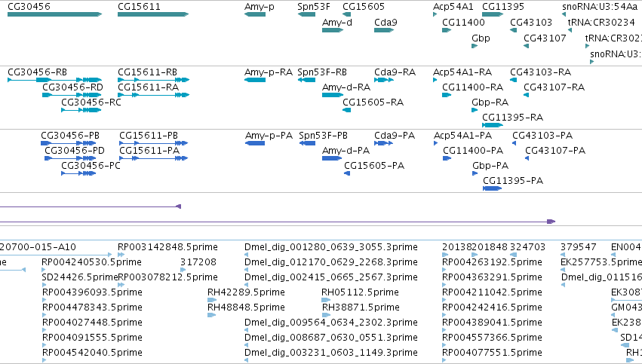The height and width of the screenshot is (364, 642).
Task: Select the Acp54A1-RA transcript label
Action: [x=462, y=72]
